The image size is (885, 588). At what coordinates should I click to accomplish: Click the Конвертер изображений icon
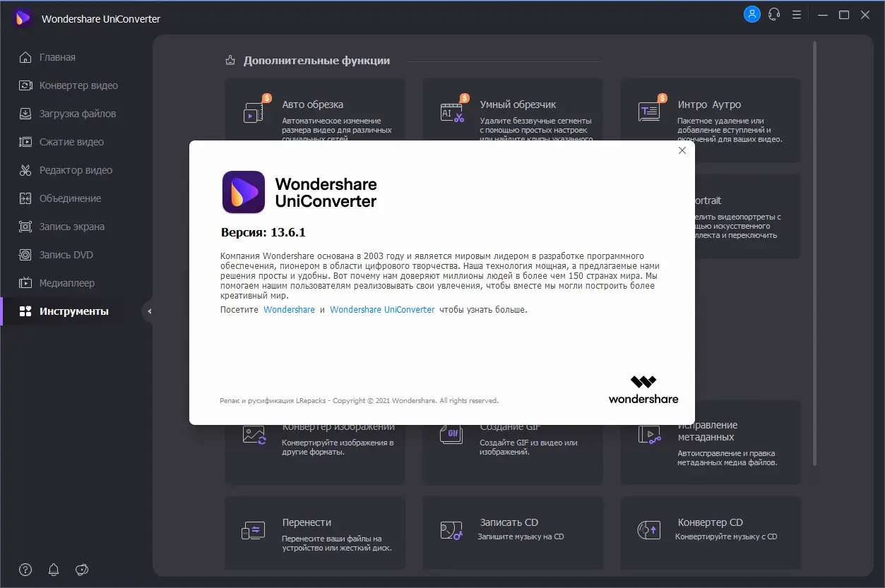click(254, 436)
